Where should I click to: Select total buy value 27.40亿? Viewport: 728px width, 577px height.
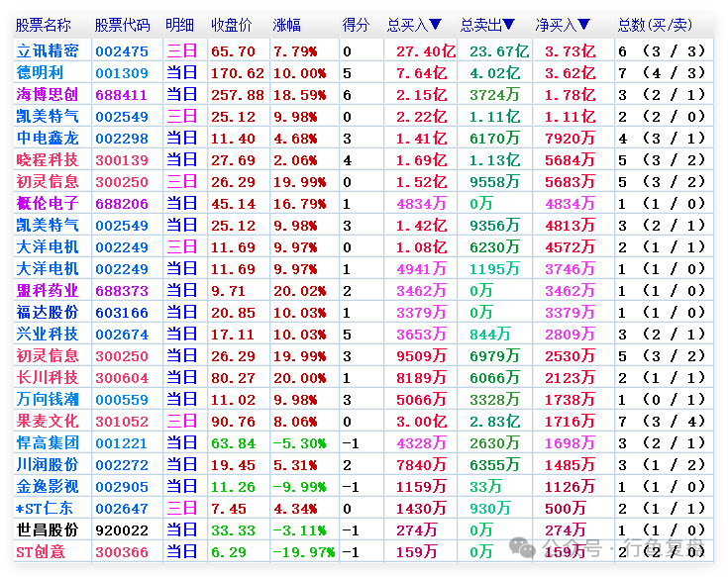click(x=426, y=51)
